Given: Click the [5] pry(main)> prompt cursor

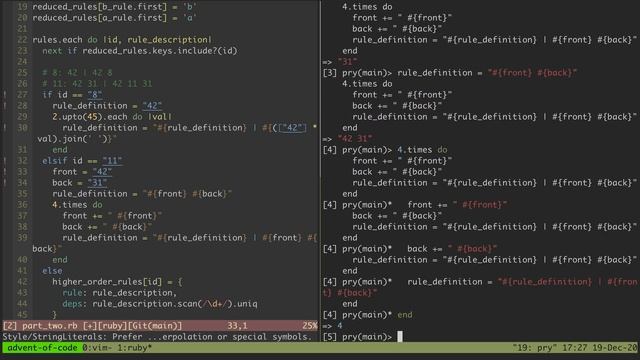Looking at the screenshot, I should [x=400, y=337].
